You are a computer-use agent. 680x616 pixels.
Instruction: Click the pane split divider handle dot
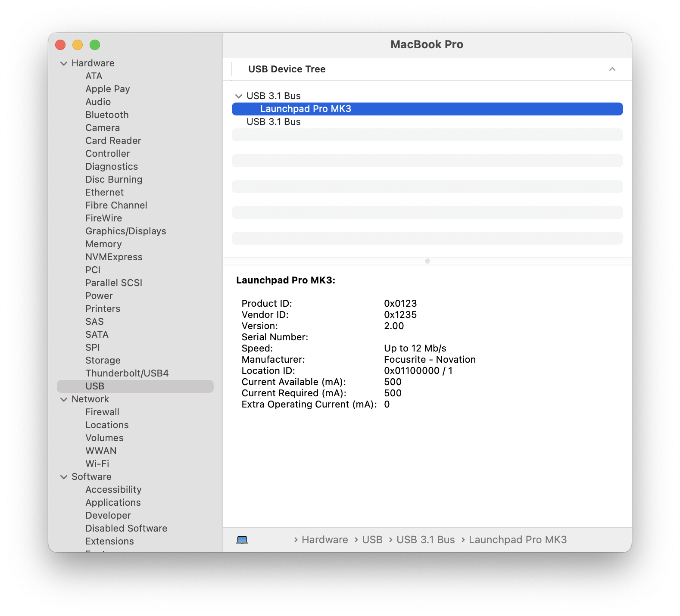click(x=427, y=261)
